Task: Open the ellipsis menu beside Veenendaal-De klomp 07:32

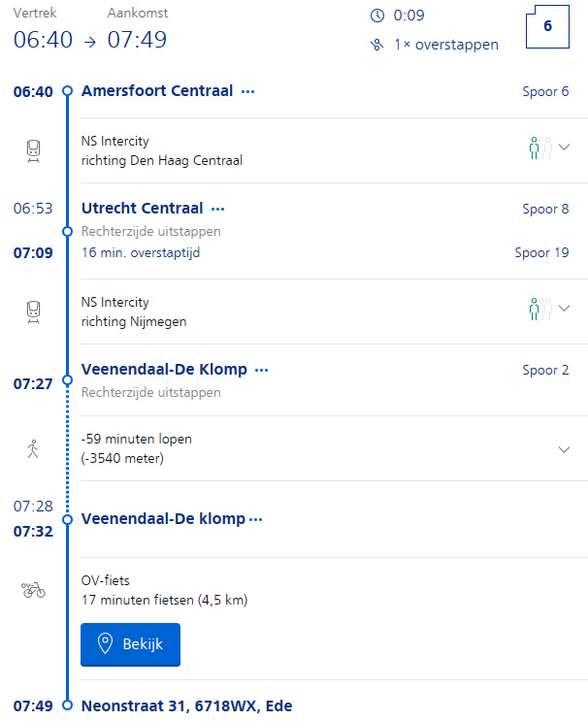Action: pyautogui.click(x=255, y=519)
